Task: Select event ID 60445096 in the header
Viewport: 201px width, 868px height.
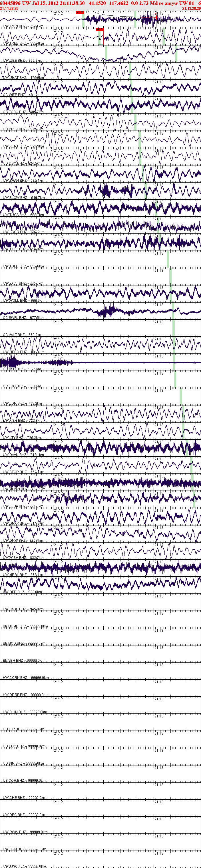Action: (x=10, y=3)
